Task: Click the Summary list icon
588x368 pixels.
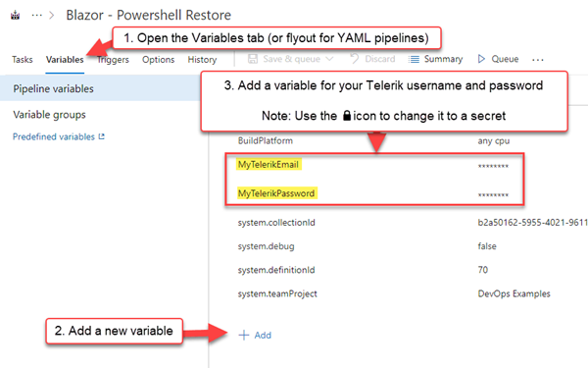Action: (x=414, y=59)
